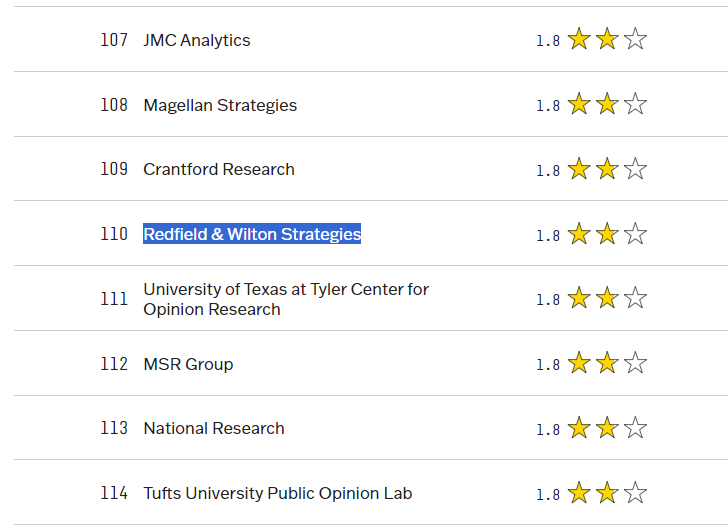Click Tufts University Public Opinion Lab

click(278, 493)
